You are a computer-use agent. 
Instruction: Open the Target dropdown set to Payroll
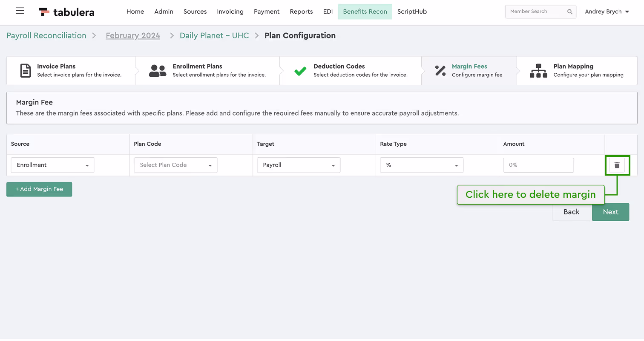[x=299, y=165]
